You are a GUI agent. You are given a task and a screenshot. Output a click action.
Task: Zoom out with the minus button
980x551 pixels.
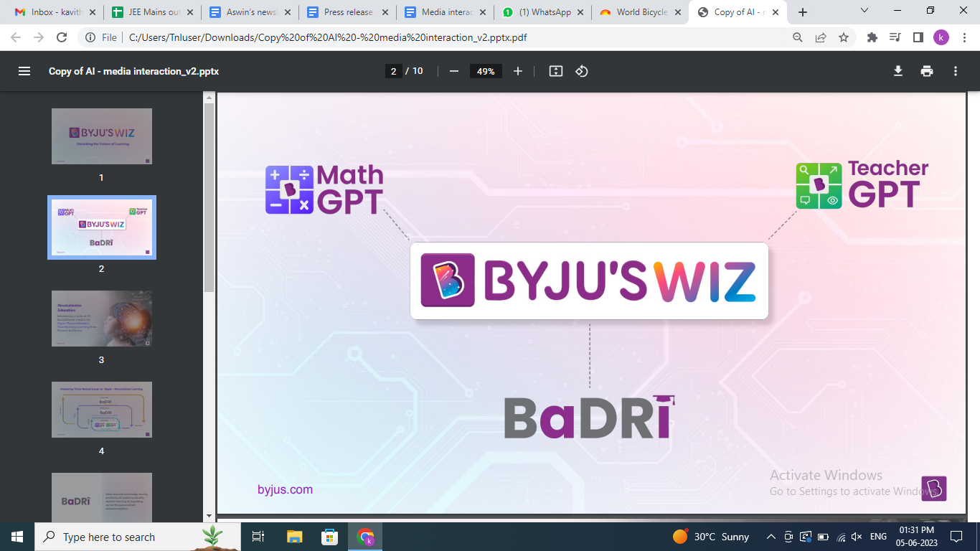coord(453,71)
